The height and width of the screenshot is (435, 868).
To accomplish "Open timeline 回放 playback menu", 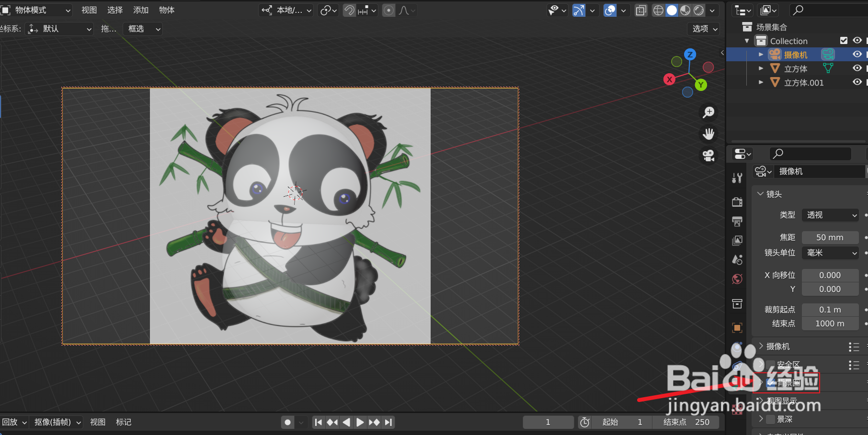I will click(x=14, y=422).
